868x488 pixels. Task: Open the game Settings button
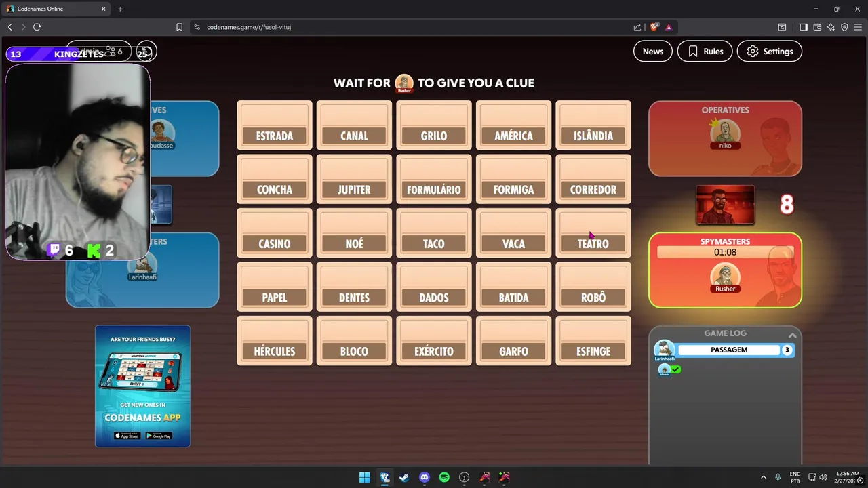pos(770,52)
